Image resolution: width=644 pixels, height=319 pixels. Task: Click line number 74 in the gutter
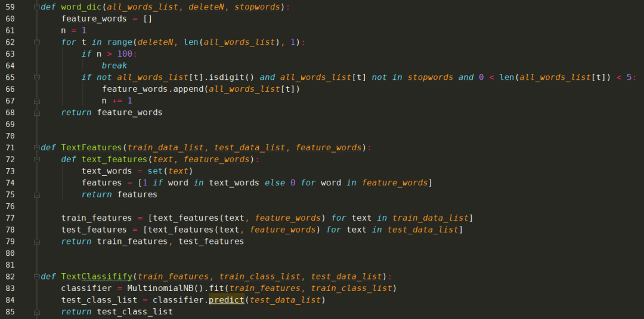[x=10, y=182]
